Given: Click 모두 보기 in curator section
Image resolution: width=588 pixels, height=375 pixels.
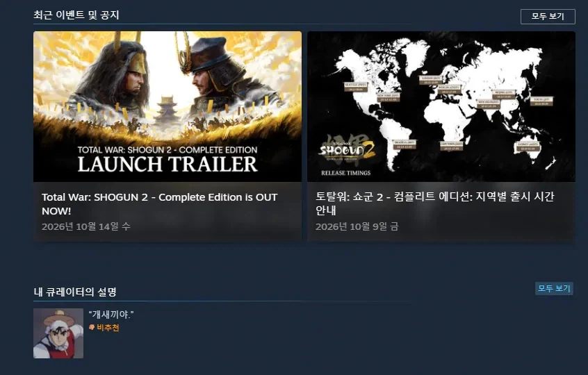Looking at the screenshot, I should click(554, 288).
